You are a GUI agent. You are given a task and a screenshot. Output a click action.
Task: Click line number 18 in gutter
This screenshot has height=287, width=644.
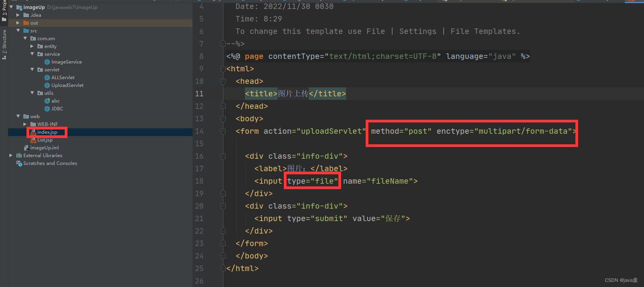coord(199,181)
